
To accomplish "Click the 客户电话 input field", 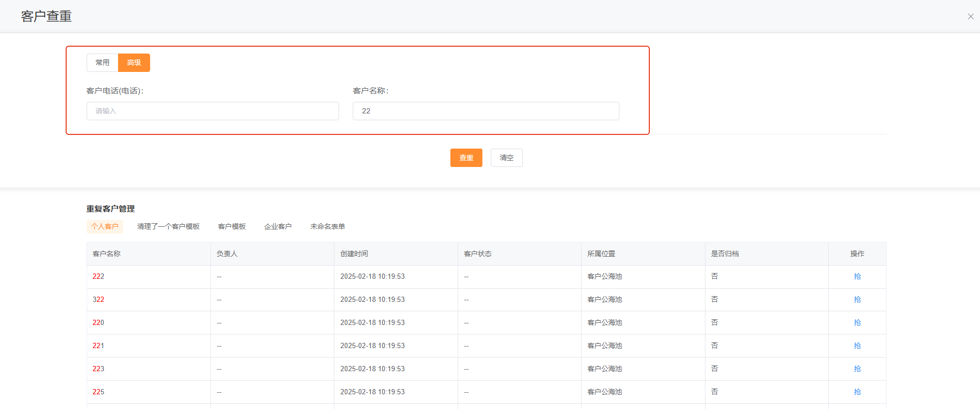I will (x=213, y=111).
